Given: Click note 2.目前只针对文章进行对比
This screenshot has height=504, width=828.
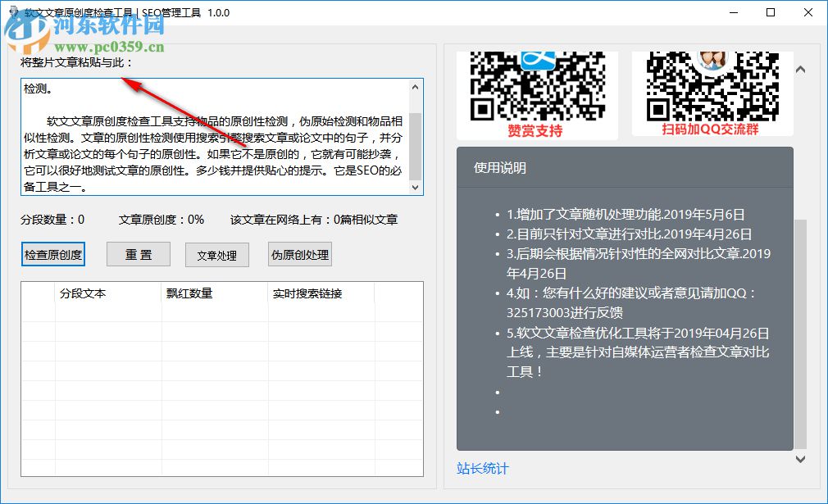Looking at the screenshot, I should point(629,234).
